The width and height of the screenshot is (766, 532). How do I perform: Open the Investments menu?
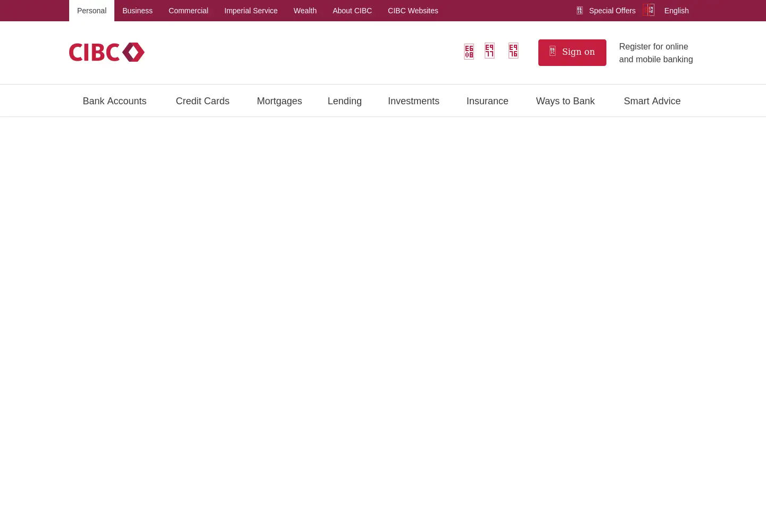(x=413, y=101)
